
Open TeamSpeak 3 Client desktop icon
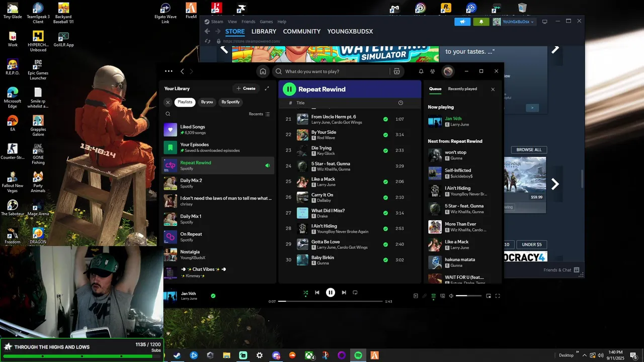point(38,14)
